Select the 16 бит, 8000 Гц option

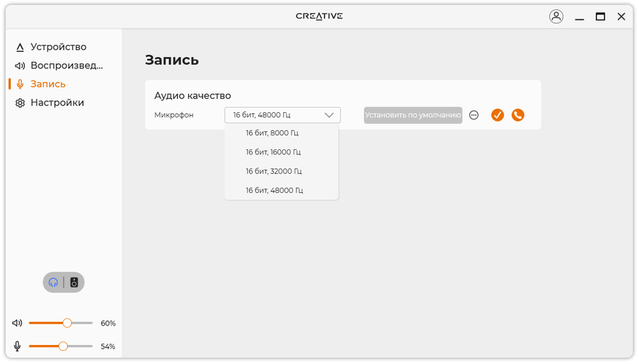pos(272,133)
